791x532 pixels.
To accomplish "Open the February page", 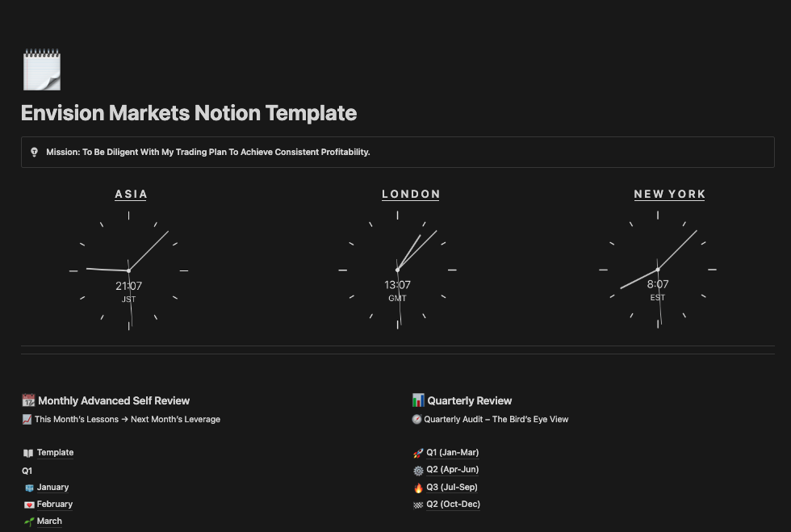I will pos(55,505).
